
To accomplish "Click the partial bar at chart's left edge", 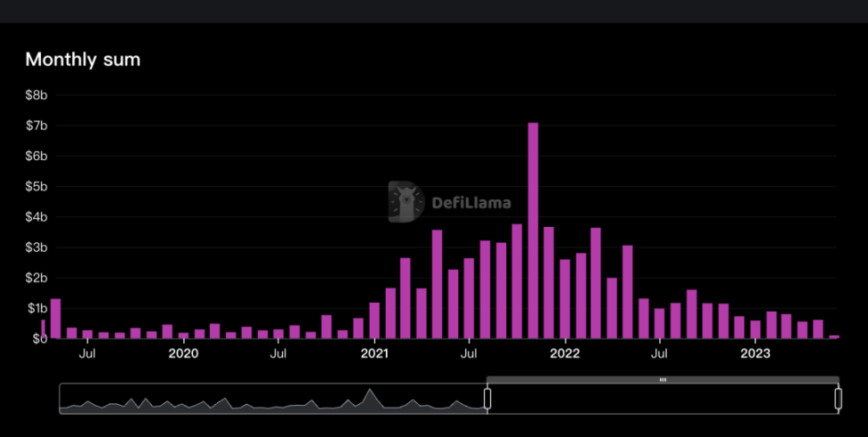I will [x=43, y=329].
